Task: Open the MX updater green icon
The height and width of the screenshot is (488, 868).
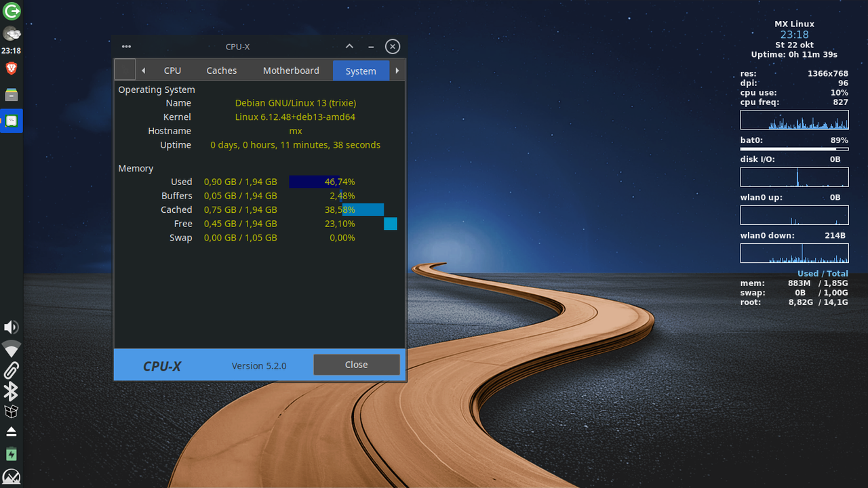Action: 11,12
